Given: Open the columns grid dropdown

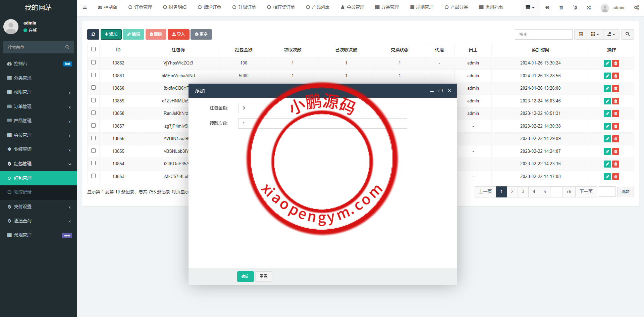Looking at the screenshot, I should [x=595, y=34].
